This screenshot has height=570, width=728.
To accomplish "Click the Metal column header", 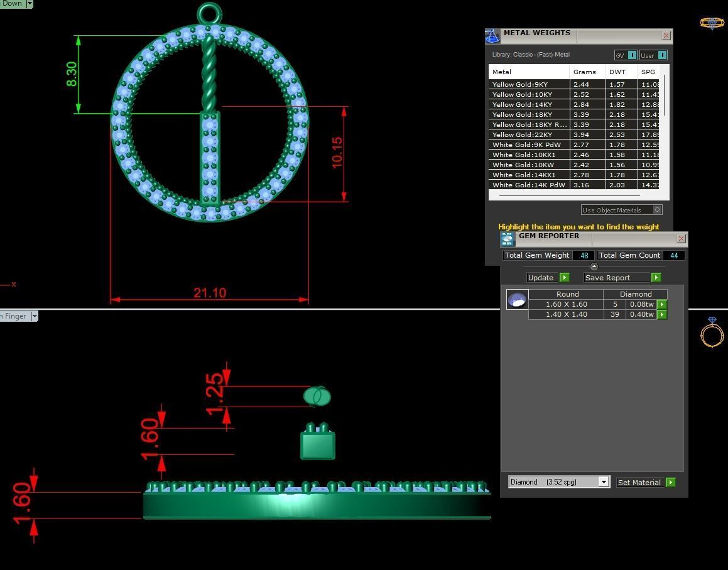I will pos(529,72).
